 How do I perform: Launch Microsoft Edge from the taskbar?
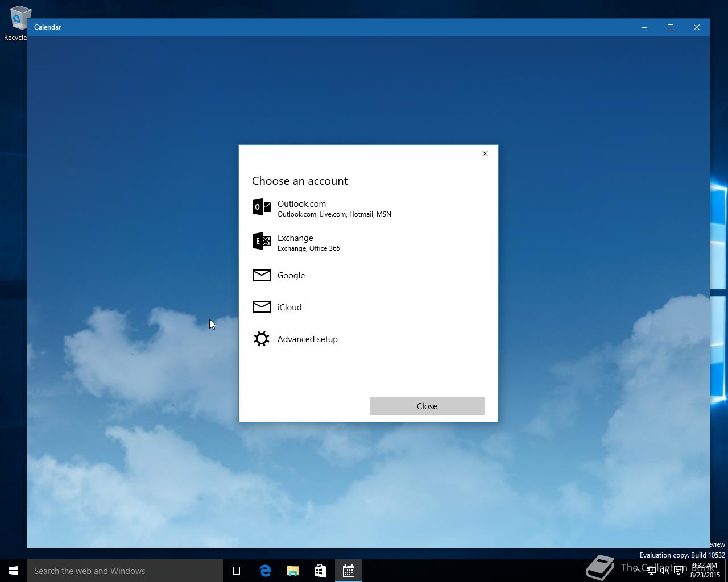(x=265, y=571)
